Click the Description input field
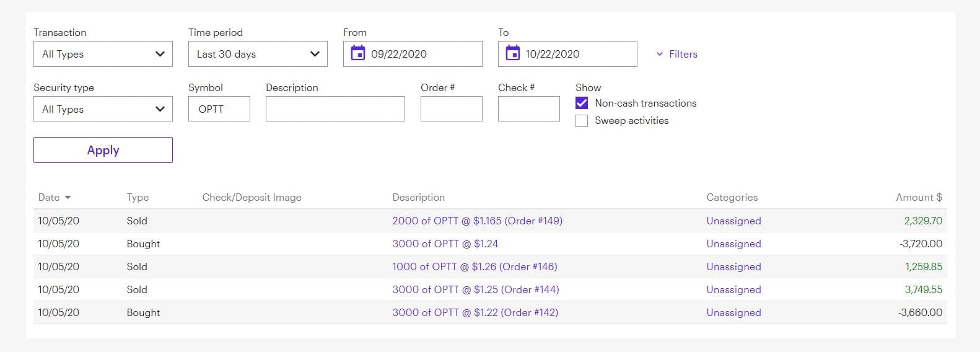980x352 pixels. pyautogui.click(x=335, y=109)
